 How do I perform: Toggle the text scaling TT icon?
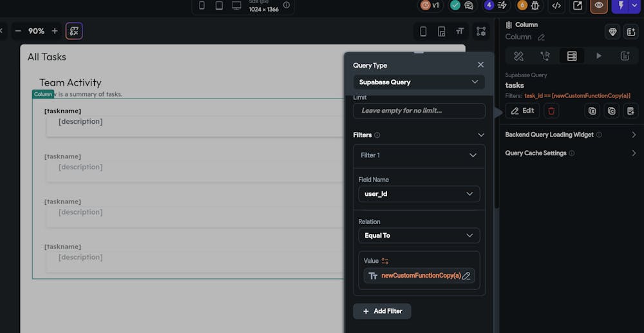tap(460, 31)
